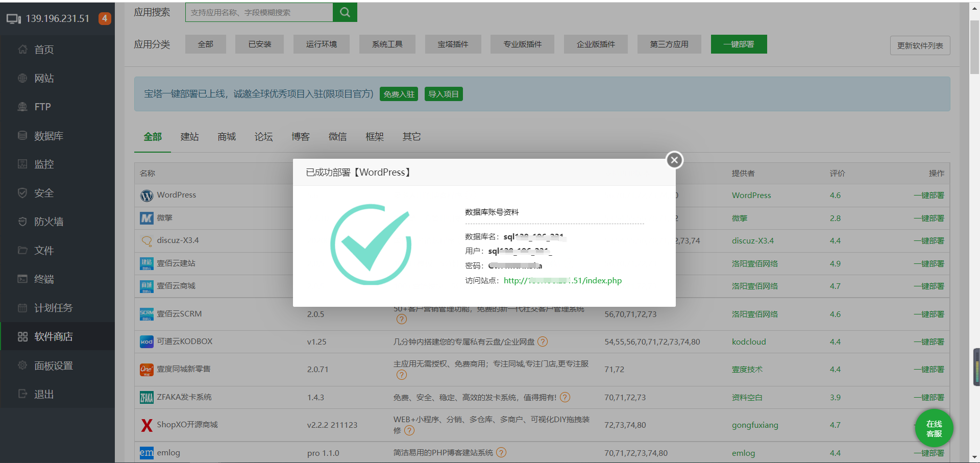Click the emlog app icon
980x463 pixels.
point(146,453)
